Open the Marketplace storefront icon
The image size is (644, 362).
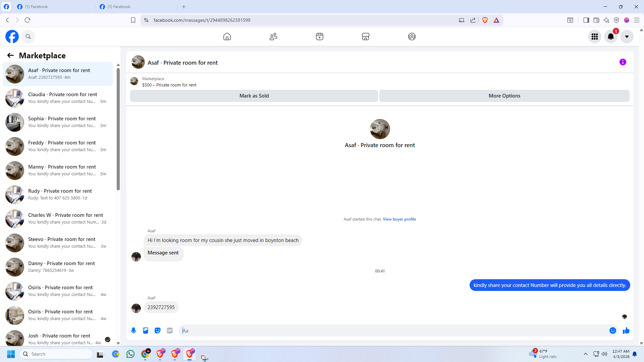pyautogui.click(x=366, y=37)
